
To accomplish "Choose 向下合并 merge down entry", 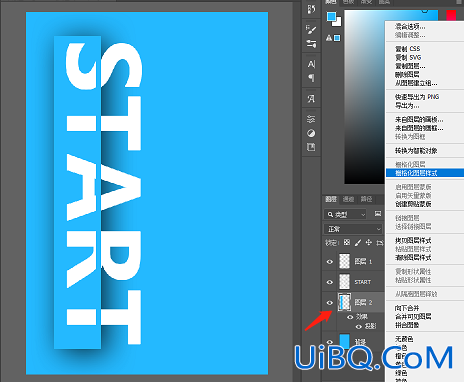I will click(x=407, y=308).
